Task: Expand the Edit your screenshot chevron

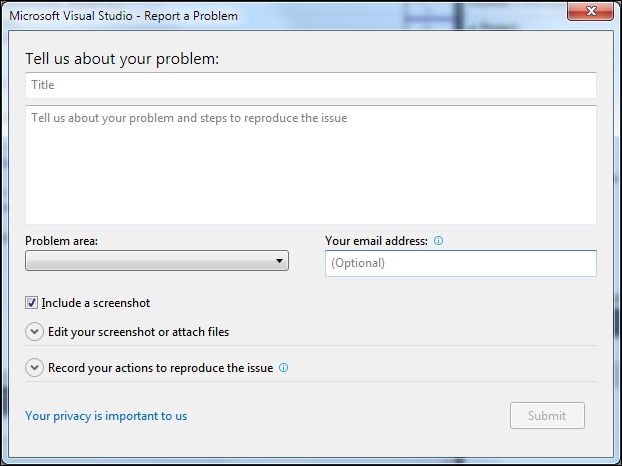Action: [34, 331]
